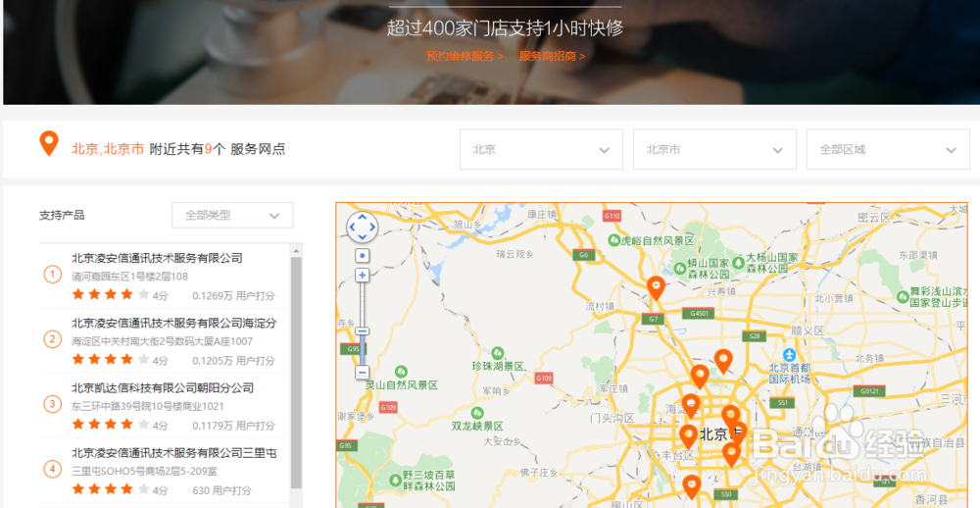Open 北京凌安信通讯技术服务有限公司三里屯 listing
980x508 pixels.
(173, 453)
